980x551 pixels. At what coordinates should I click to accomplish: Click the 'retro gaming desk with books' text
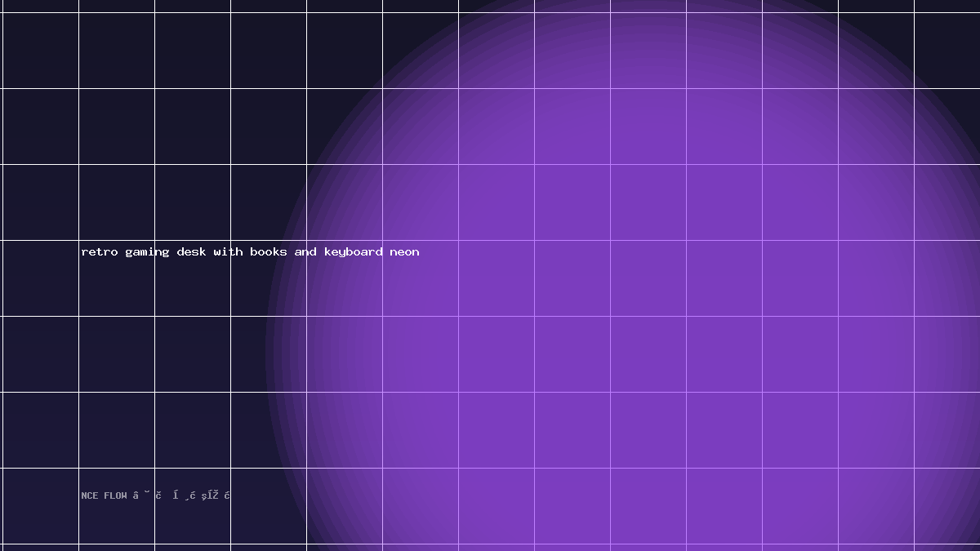click(x=184, y=252)
